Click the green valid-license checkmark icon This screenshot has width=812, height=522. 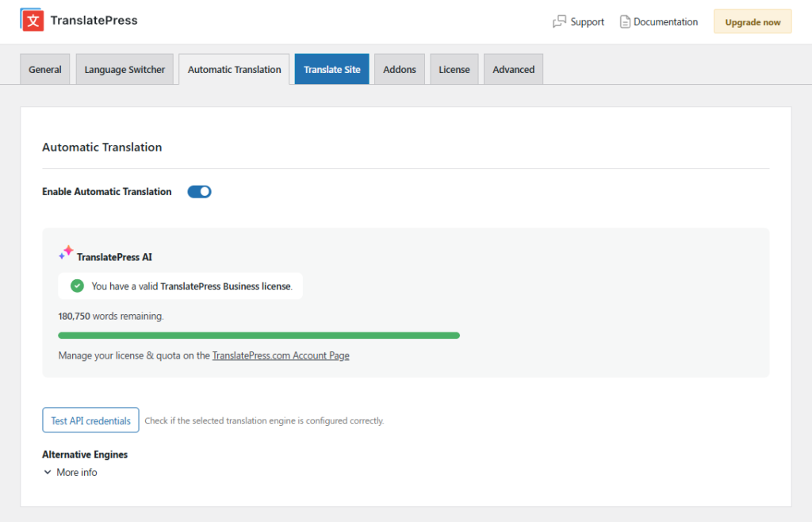point(77,286)
